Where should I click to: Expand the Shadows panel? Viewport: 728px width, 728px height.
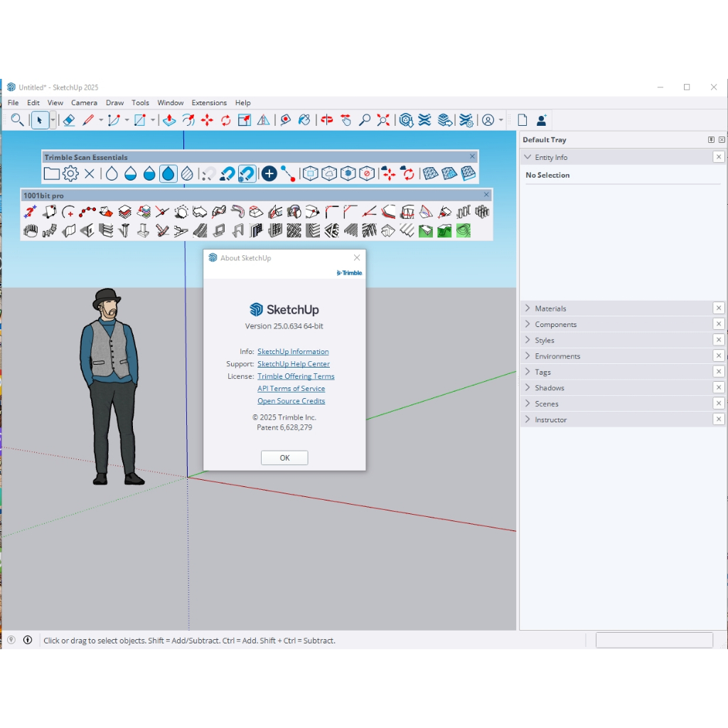tap(528, 387)
